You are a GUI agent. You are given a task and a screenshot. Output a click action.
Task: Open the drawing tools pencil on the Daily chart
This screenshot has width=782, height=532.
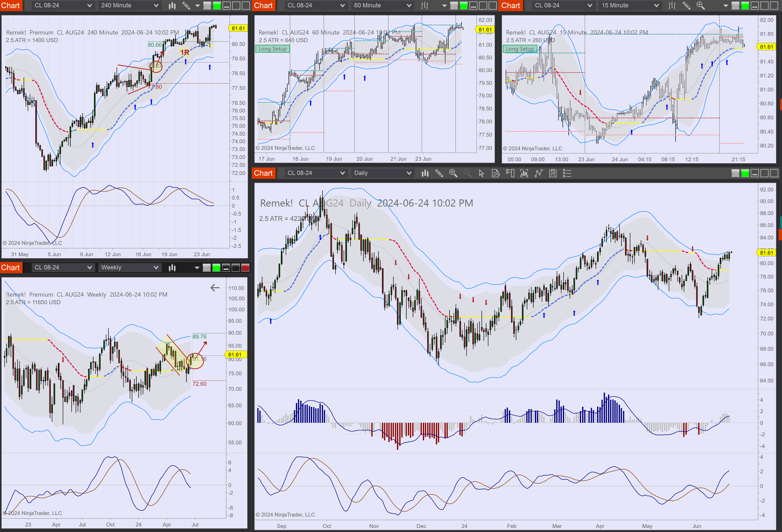point(439,173)
